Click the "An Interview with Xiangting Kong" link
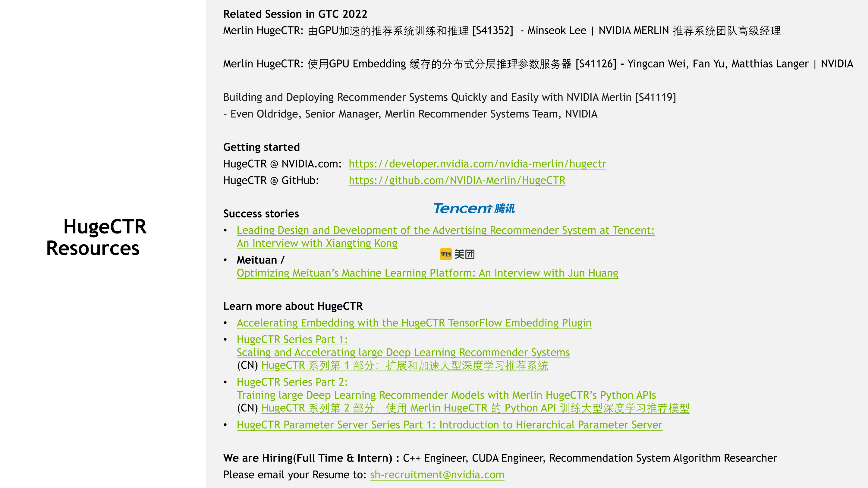868x488 pixels. [317, 243]
